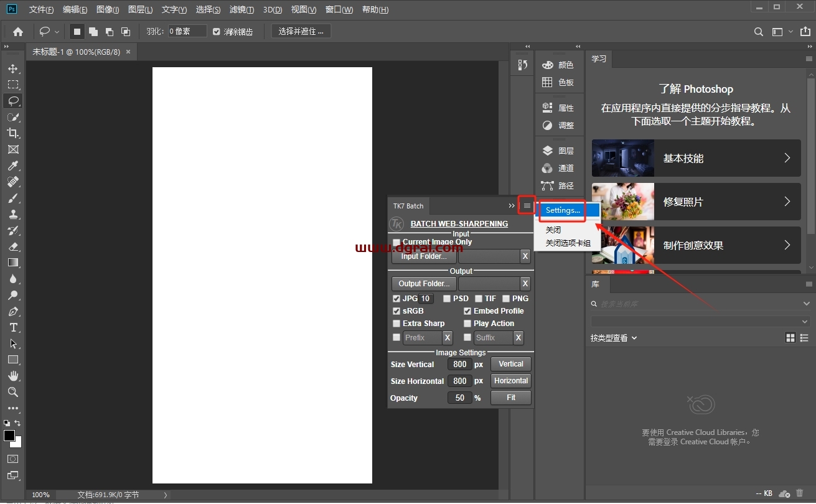
Task: Enable the Play Action checkbox
Action: pos(467,324)
